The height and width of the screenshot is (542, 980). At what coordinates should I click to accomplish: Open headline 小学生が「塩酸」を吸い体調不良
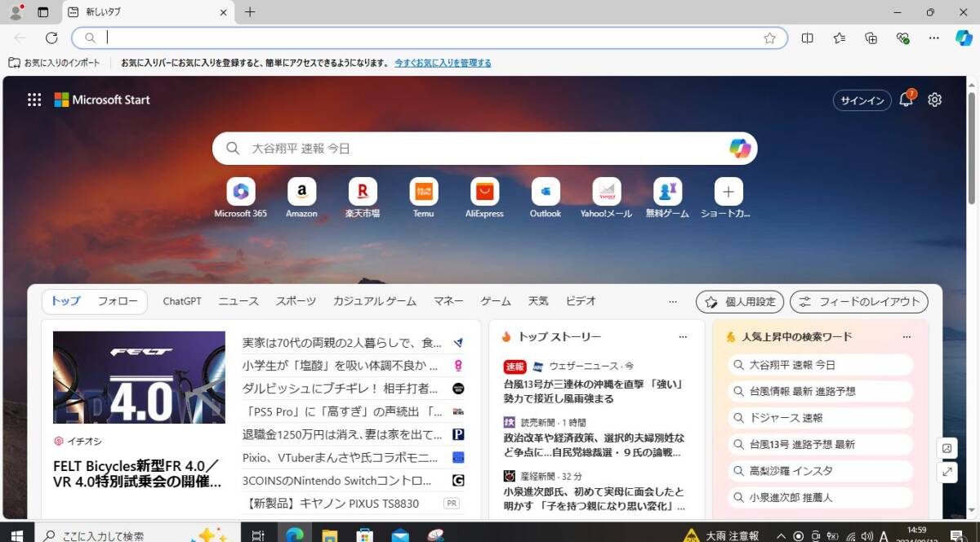coord(341,366)
